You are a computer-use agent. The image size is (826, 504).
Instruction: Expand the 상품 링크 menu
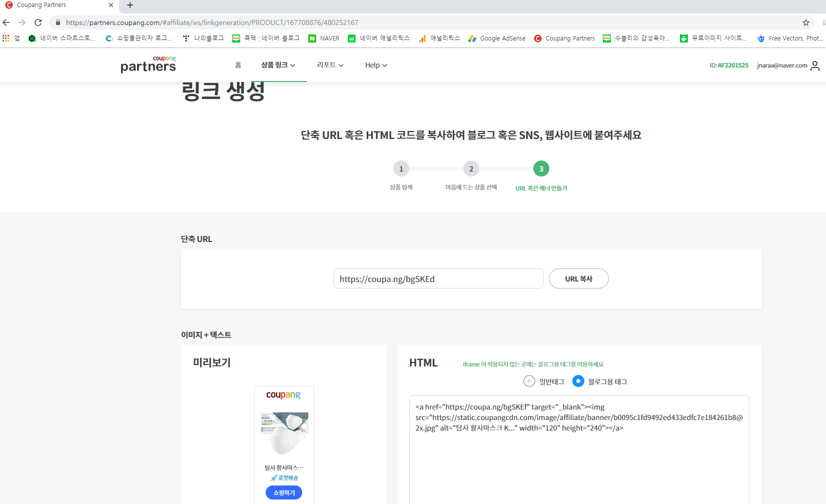(278, 65)
